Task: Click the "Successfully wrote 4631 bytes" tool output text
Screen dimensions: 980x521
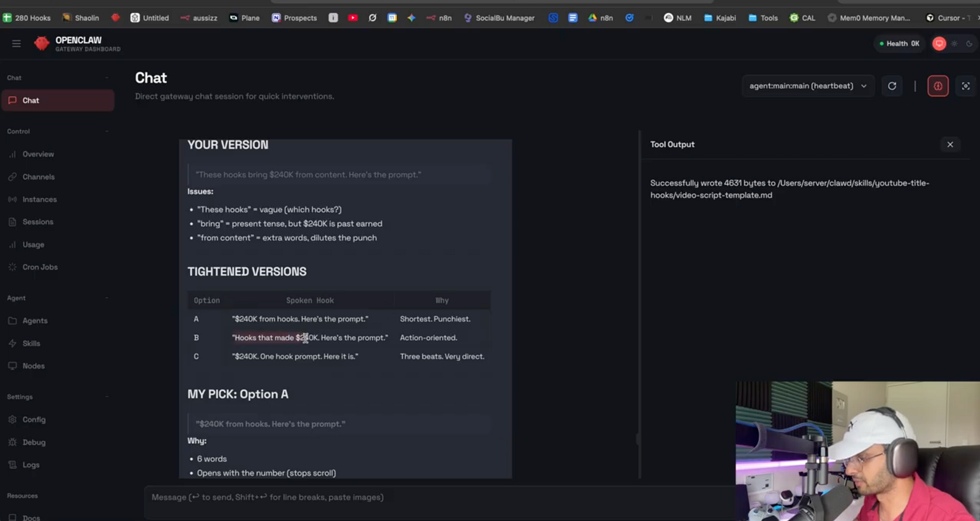Action: tap(790, 189)
